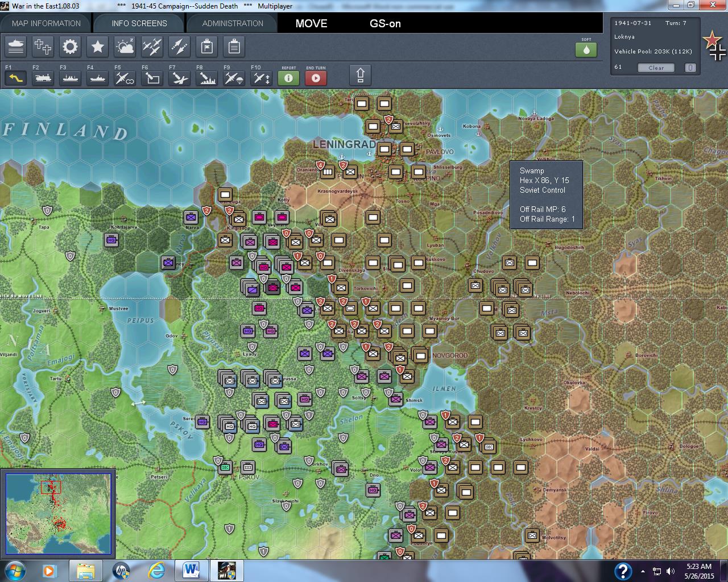Viewport: 728px width, 582px height.
Task: Select F5 air recon mode
Action: [125, 78]
